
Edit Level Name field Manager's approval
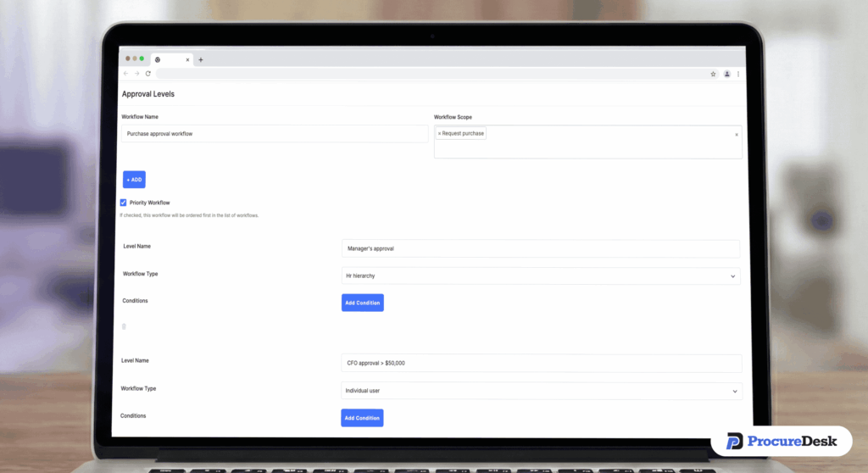540,248
